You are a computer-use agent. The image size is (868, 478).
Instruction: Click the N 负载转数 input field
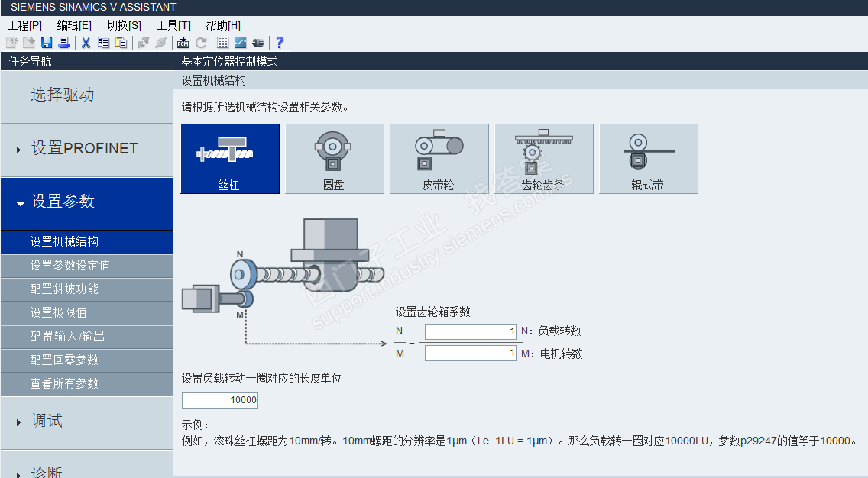(x=471, y=331)
